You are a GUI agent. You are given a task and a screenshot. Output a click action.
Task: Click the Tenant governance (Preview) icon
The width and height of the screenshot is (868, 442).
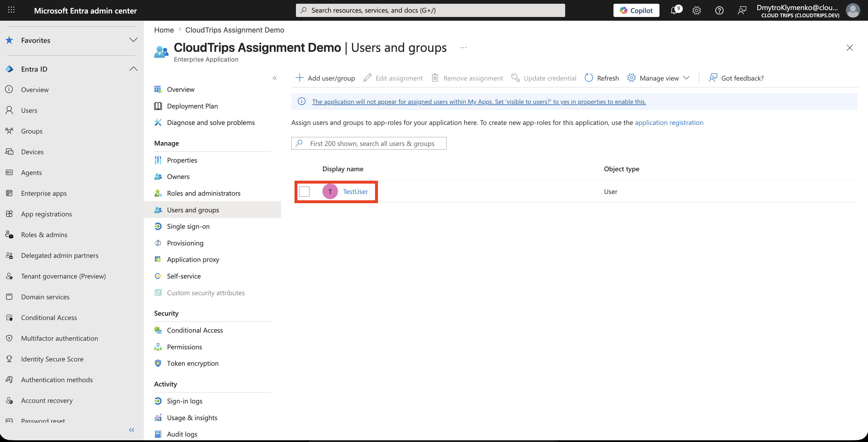pos(9,276)
